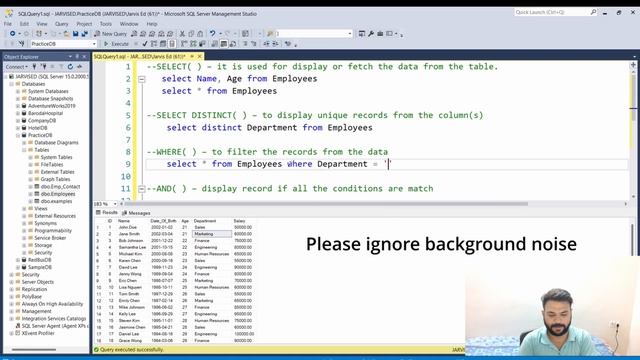The height and width of the screenshot is (360, 640).
Task: Click the dbo.Employees table icon
Action: click(x=37, y=194)
